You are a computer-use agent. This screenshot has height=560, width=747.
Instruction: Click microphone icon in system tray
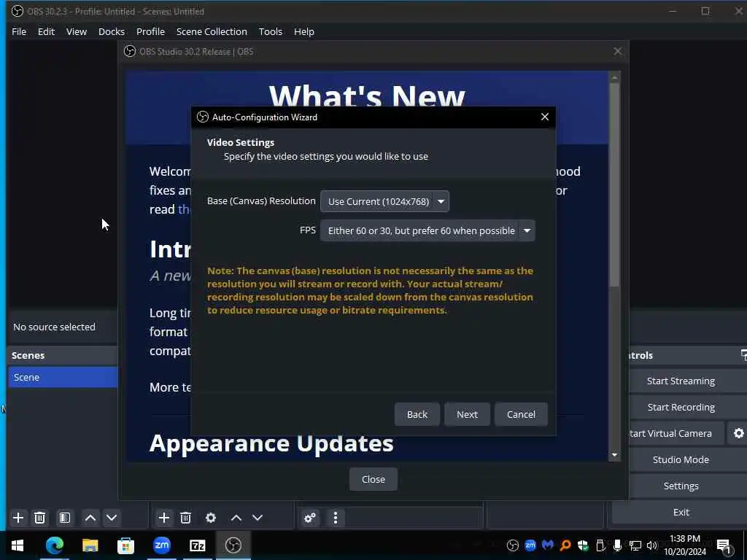(x=617, y=545)
